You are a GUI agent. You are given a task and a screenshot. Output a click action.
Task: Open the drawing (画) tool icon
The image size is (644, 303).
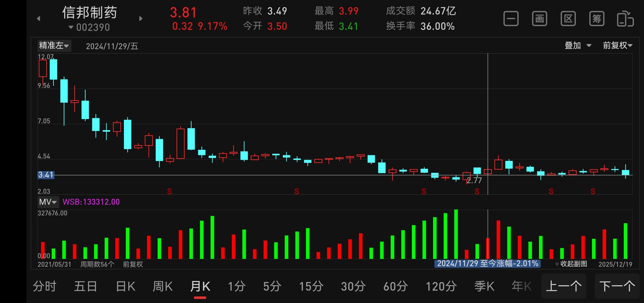click(x=539, y=19)
